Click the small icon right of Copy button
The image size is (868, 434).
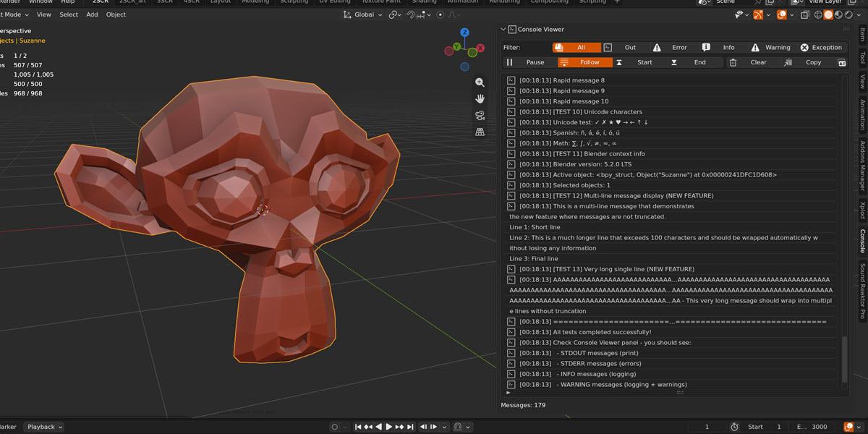point(841,62)
